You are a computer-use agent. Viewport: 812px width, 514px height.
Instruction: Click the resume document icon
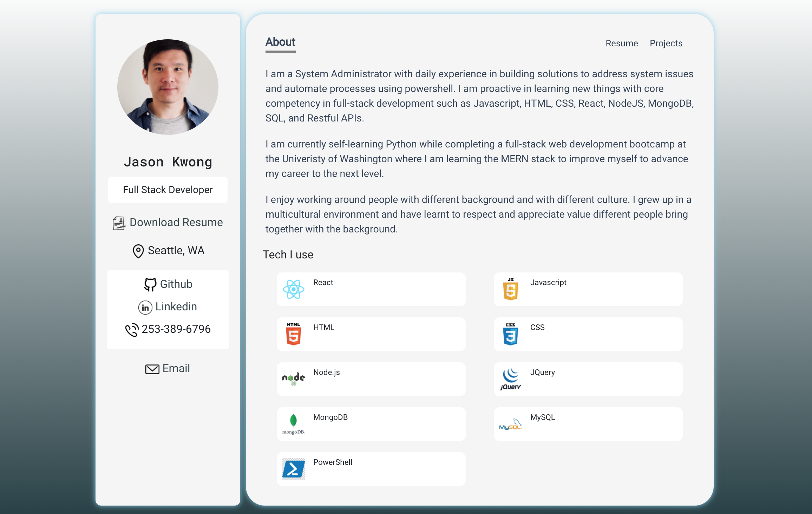[119, 223]
